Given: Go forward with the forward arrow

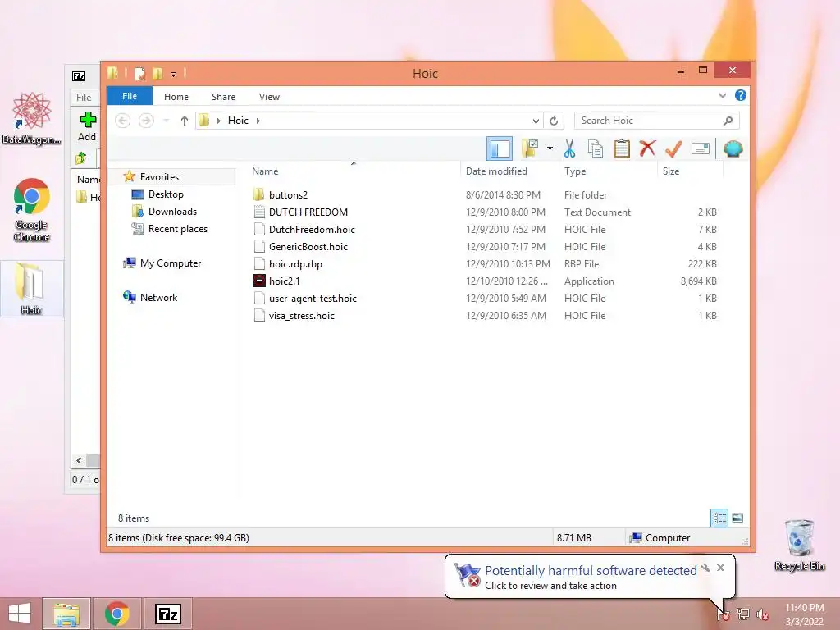Looking at the screenshot, I should pyautogui.click(x=146, y=121).
